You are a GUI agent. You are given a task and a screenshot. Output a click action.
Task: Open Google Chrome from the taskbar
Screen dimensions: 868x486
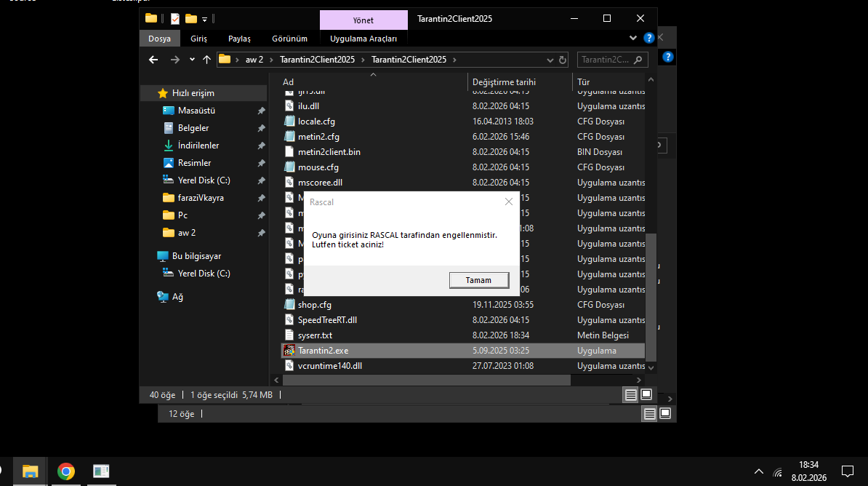coord(66,471)
